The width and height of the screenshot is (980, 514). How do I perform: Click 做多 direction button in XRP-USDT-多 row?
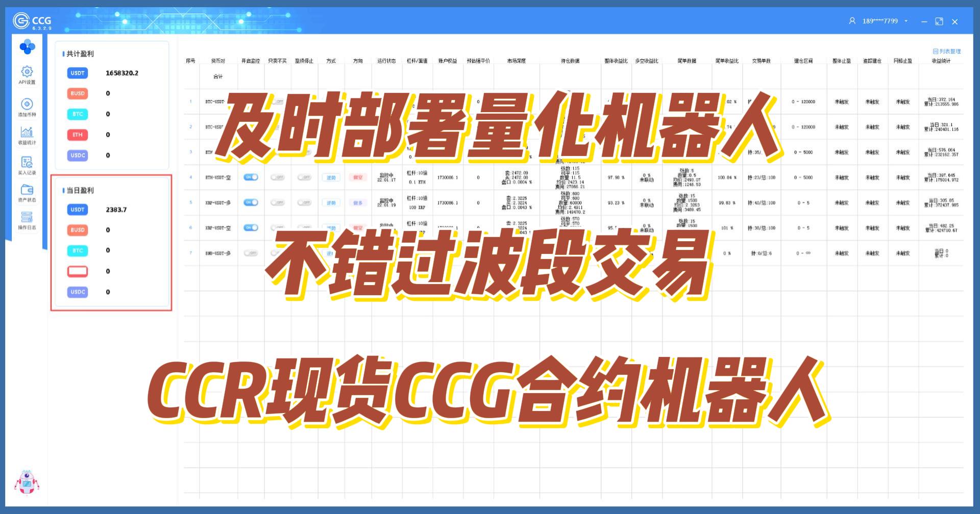pos(358,202)
